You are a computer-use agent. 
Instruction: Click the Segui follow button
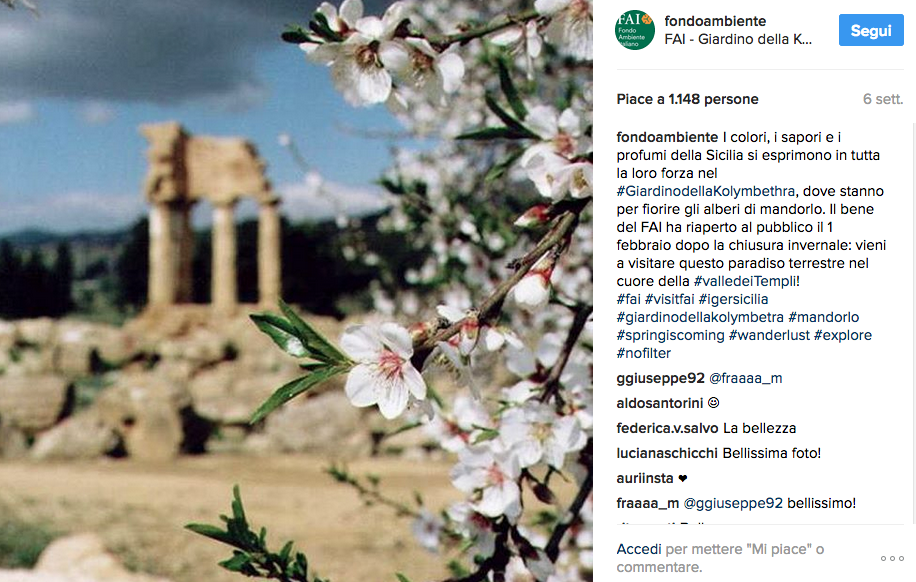click(871, 30)
